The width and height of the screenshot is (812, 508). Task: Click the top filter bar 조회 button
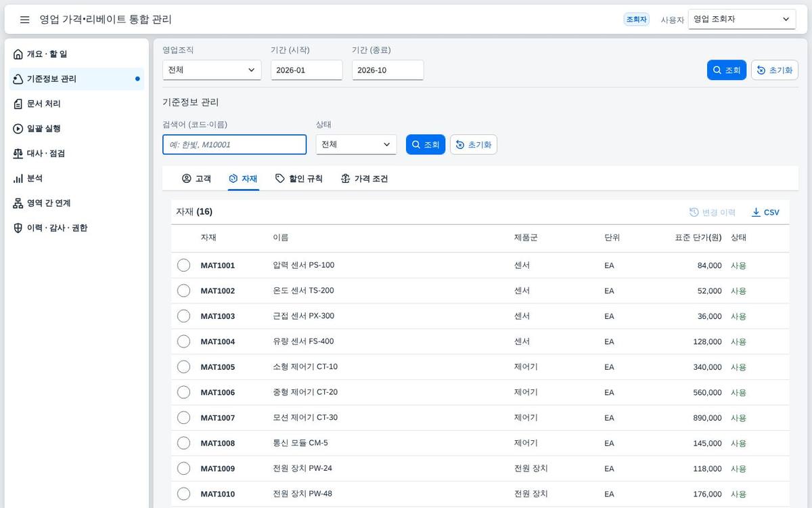(x=727, y=70)
